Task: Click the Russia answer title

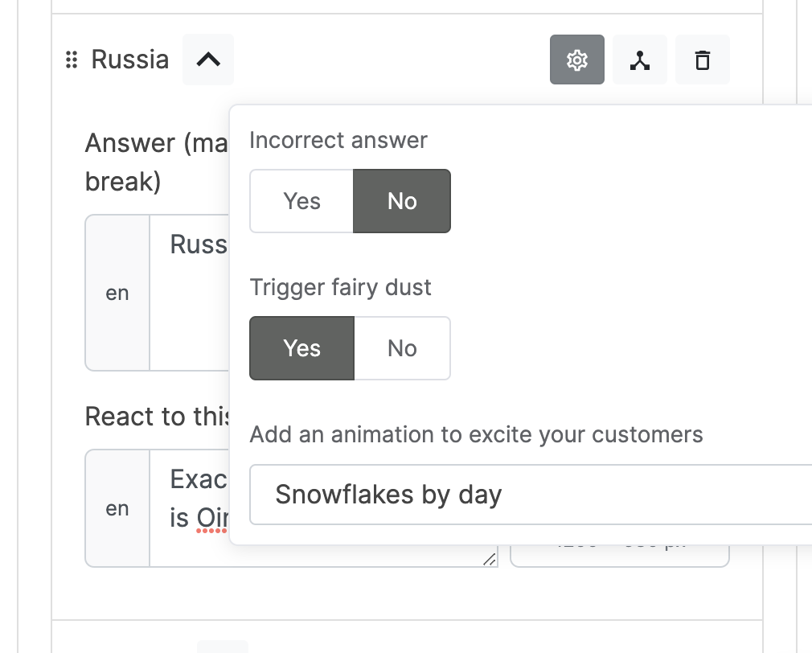Action: click(x=130, y=60)
